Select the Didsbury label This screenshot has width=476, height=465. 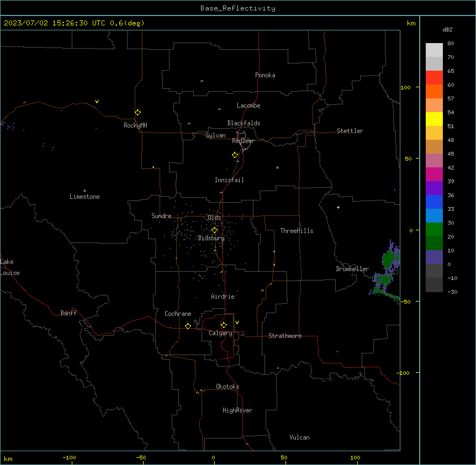pyautogui.click(x=211, y=238)
